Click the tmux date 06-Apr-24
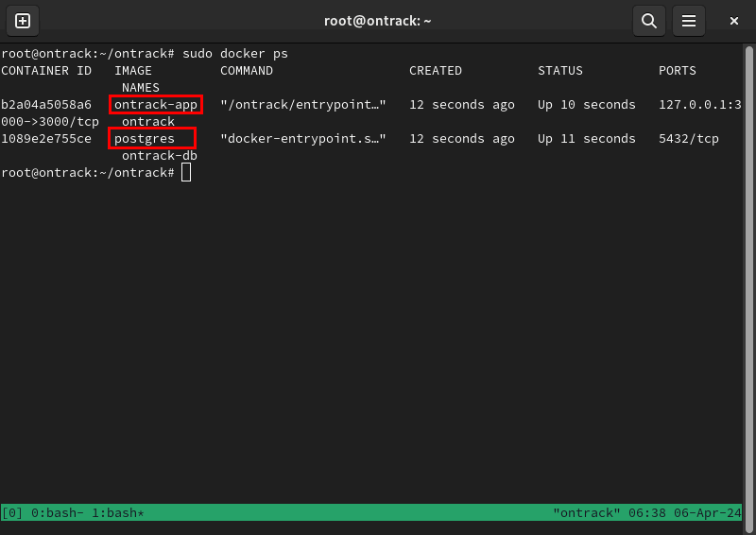The width and height of the screenshot is (756, 535). click(708, 513)
